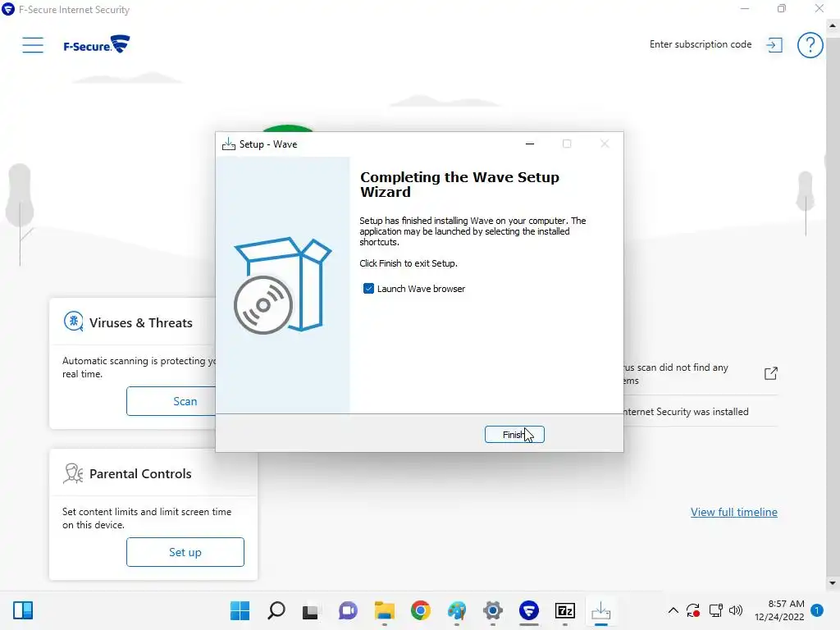The image size is (840, 630).
Task: Open Task View on the taskbar
Action: click(310, 610)
